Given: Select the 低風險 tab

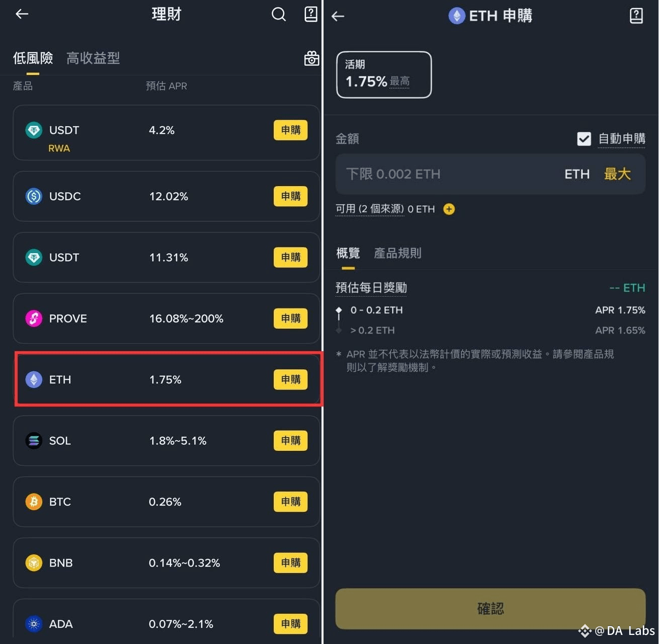Looking at the screenshot, I should coord(33,58).
